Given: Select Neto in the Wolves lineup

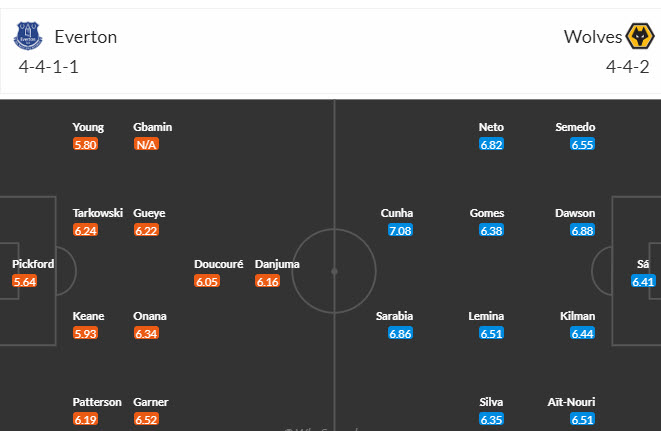Looking at the screenshot, I should 492,127.
